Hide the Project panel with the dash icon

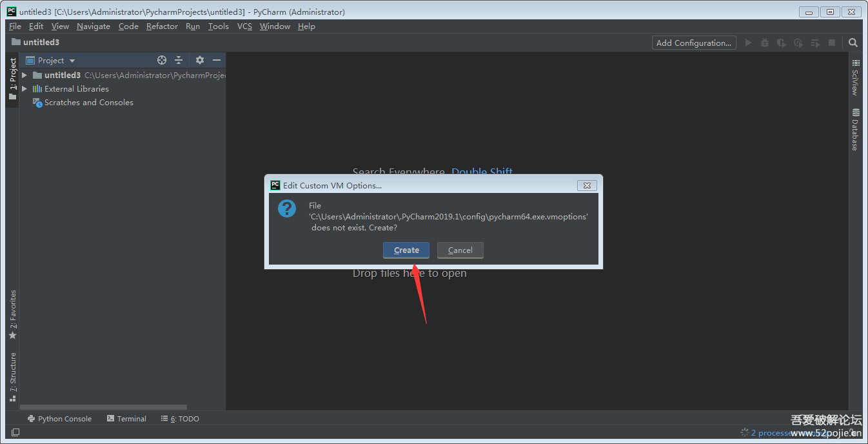point(217,60)
